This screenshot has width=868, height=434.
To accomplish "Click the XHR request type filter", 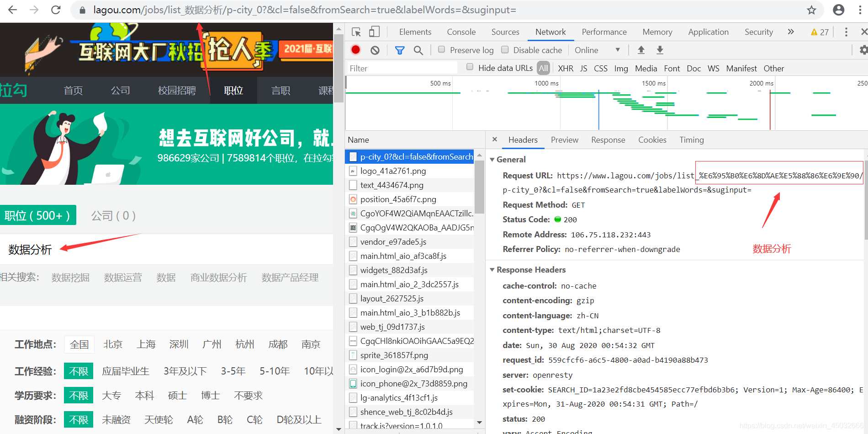I will point(566,68).
